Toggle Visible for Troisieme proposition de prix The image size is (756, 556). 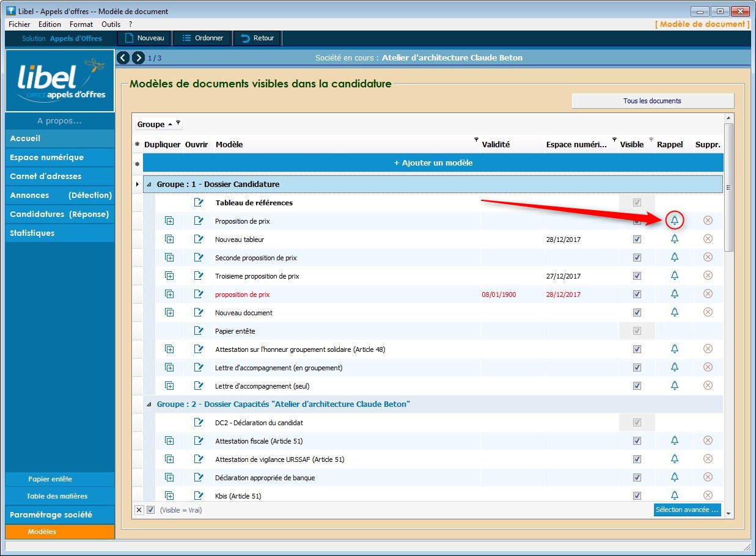point(637,276)
